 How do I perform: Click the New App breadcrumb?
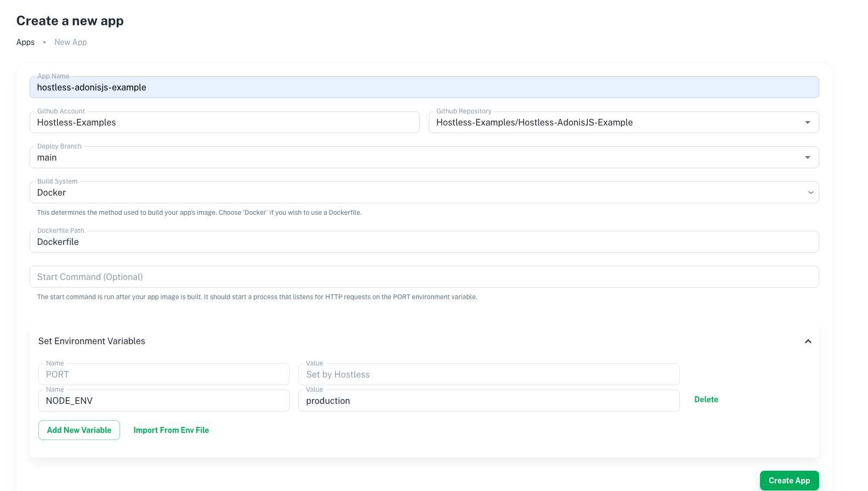tap(70, 42)
